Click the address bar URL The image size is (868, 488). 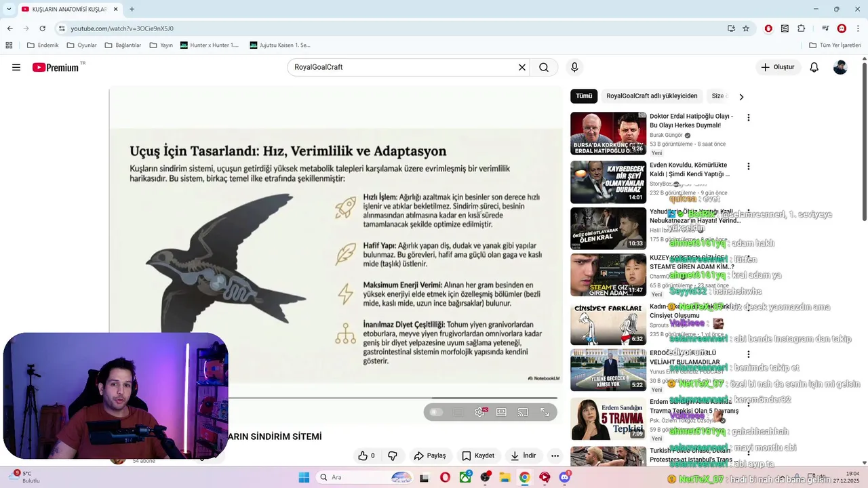pyautogui.click(x=122, y=28)
